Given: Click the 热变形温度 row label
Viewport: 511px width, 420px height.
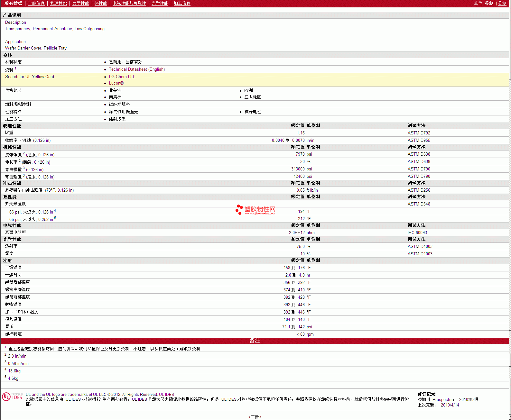Looking at the screenshot, I should pos(15,204).
